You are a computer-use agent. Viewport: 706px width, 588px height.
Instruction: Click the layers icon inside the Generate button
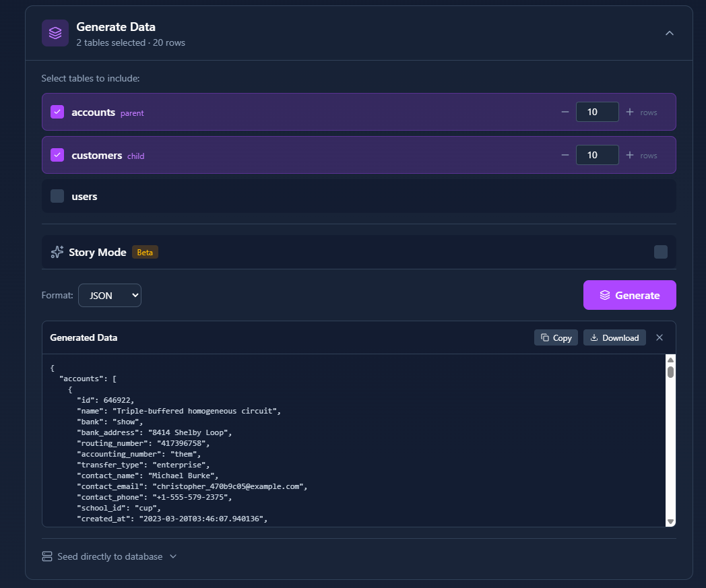pos(606,295)
